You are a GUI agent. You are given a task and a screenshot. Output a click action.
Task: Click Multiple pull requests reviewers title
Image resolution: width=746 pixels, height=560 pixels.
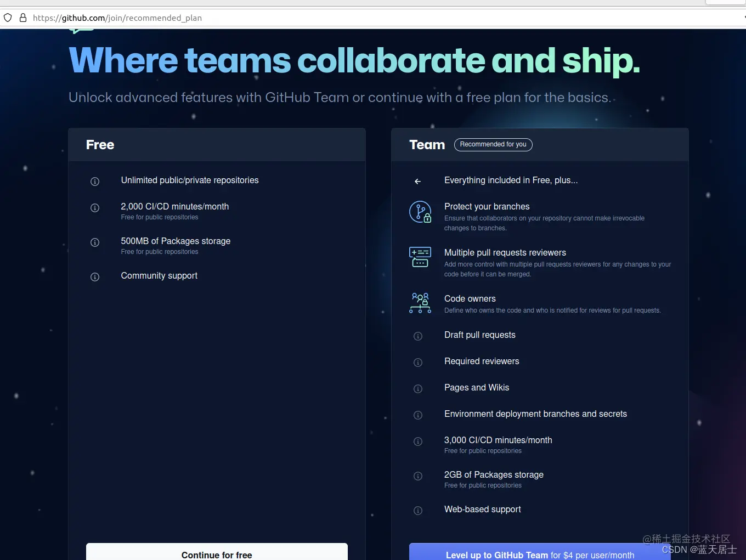[x=505, y=253]
